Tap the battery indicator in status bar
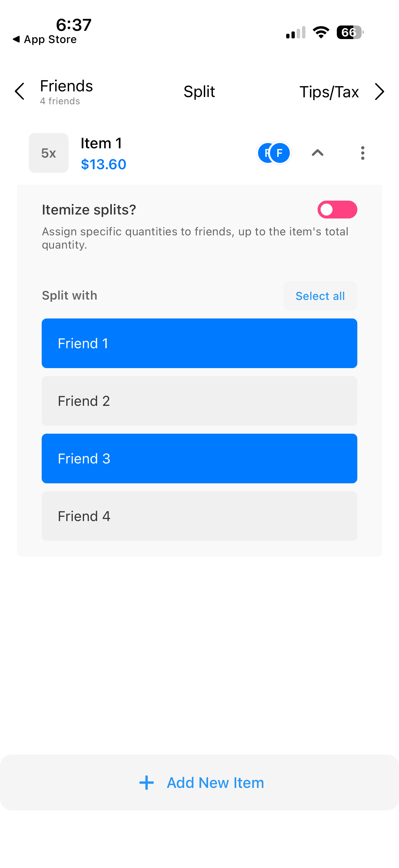This screenshot has width=399, height=868. (350, 32)
